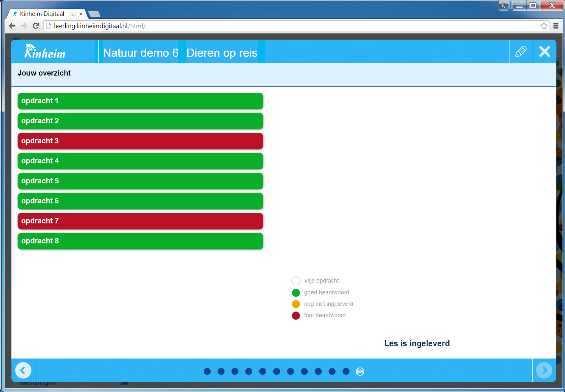Jump to page 6 navigation dot
The height and width of the screenshot is (392, 565).
click(x=277, y=371)
